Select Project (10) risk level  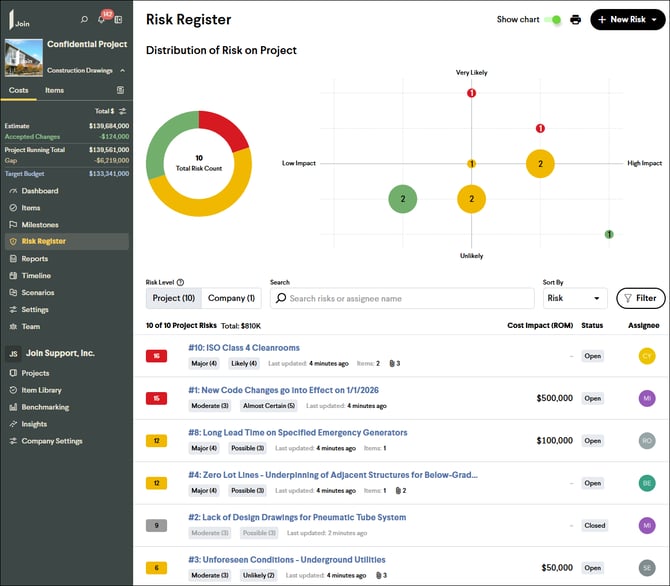coord(174,298)
